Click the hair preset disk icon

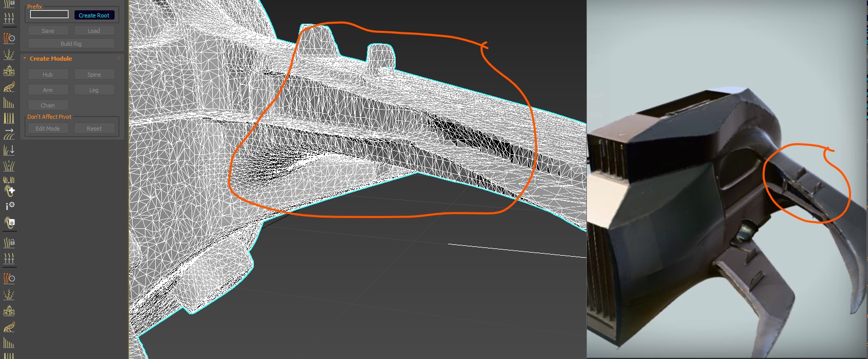9,222
